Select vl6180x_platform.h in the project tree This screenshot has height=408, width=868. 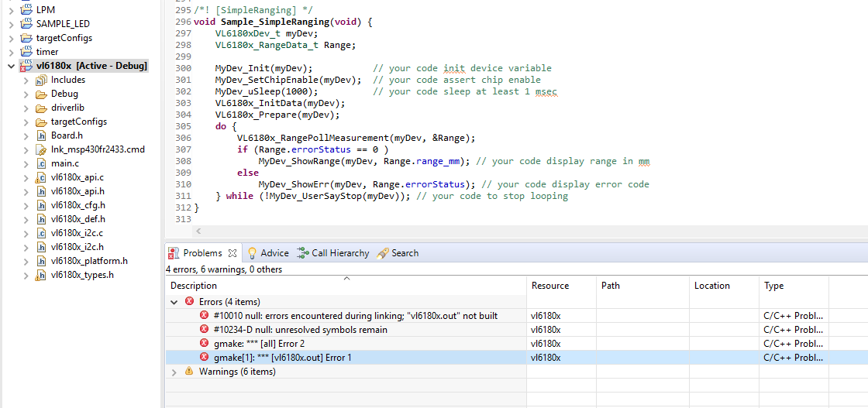tap(89, 261)
